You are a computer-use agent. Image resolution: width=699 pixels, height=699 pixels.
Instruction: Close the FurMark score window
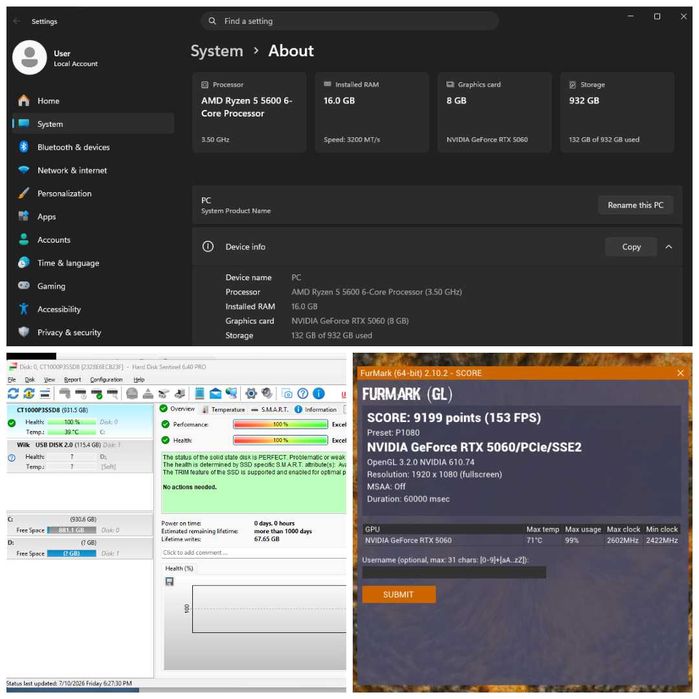680,373
